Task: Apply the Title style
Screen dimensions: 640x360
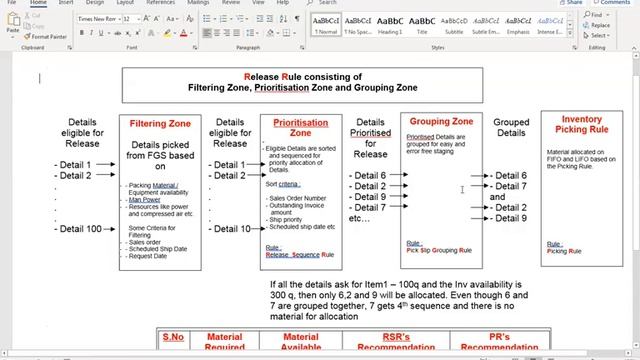Action: point(422,24)
